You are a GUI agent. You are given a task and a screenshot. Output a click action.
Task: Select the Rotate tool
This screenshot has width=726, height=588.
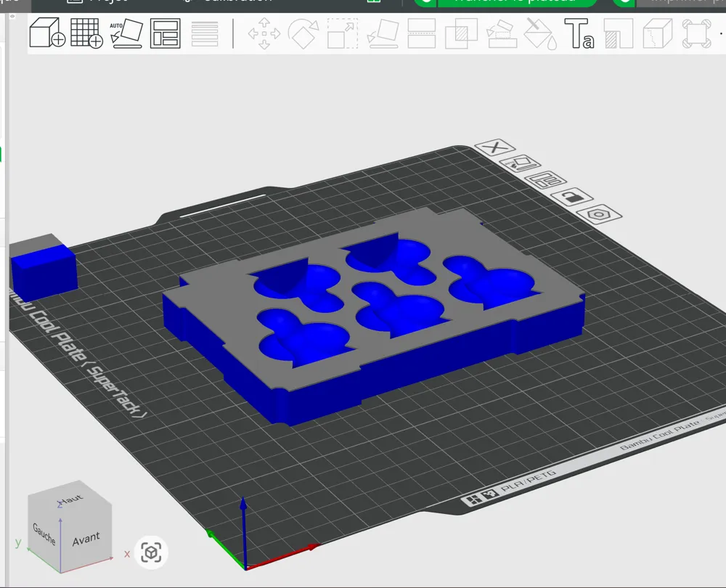pos(303,33)
